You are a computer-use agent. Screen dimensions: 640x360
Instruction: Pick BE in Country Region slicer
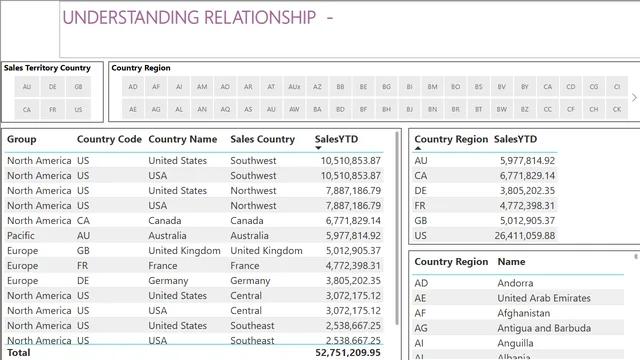[363, 87]
